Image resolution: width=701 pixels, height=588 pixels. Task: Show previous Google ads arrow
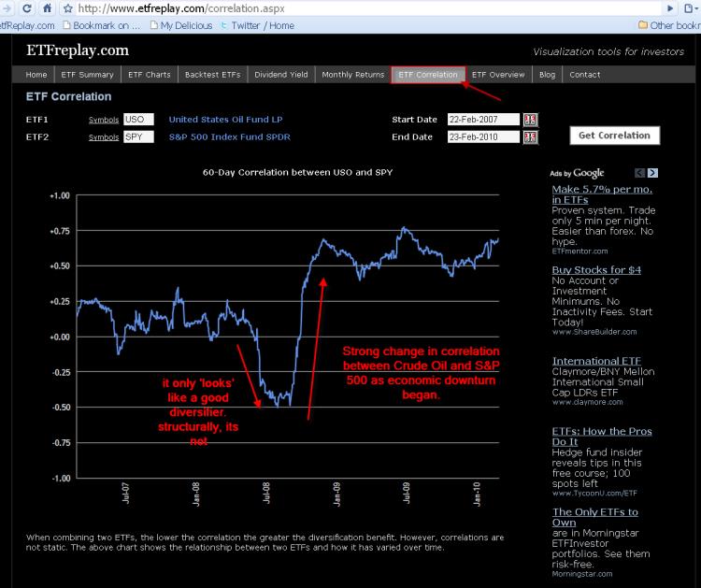639,173
